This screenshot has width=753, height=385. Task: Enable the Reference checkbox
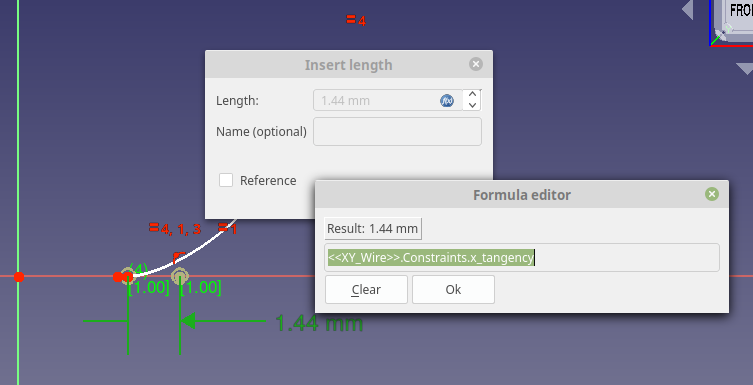click(226, 180)
